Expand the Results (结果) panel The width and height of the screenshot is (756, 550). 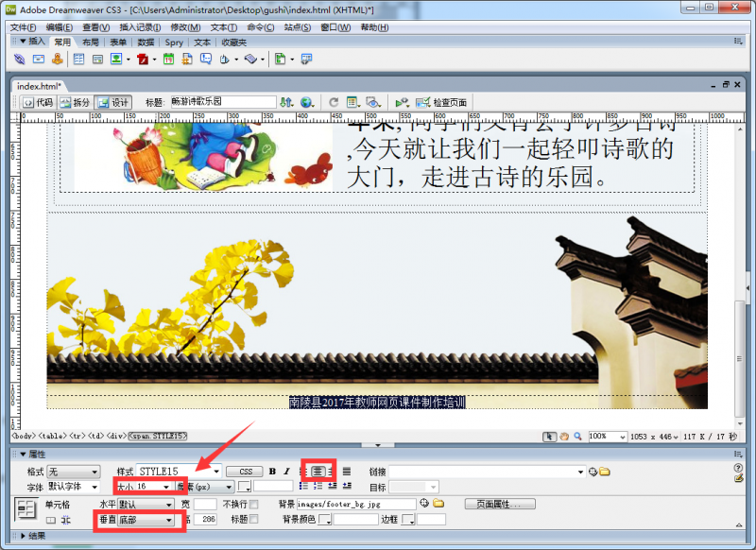point(23,536)
